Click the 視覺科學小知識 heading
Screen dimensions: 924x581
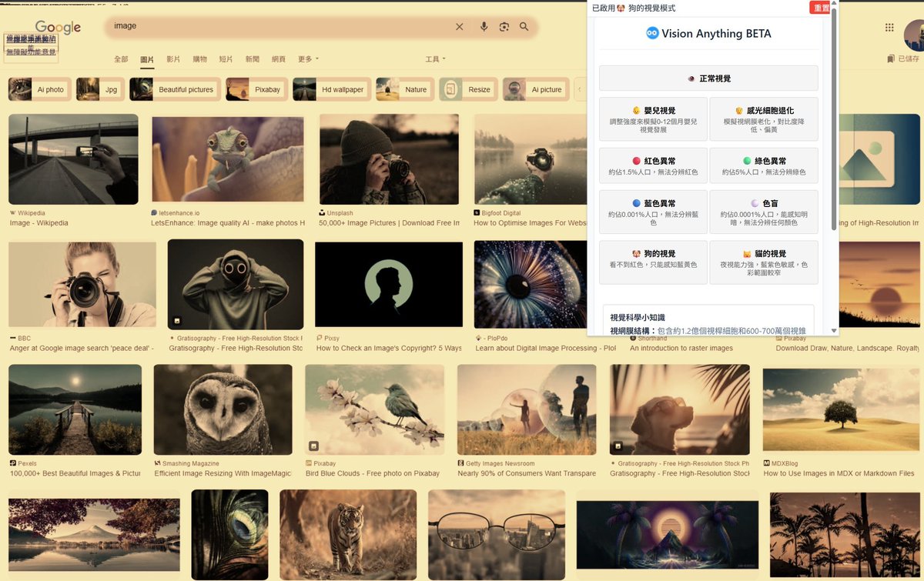pos(637,317)
